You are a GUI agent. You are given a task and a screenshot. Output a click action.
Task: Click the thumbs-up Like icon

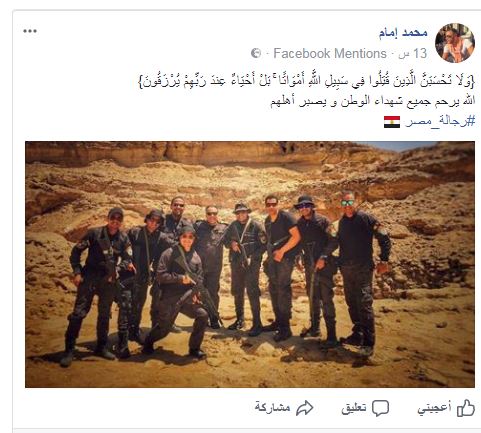click(466, 408)
